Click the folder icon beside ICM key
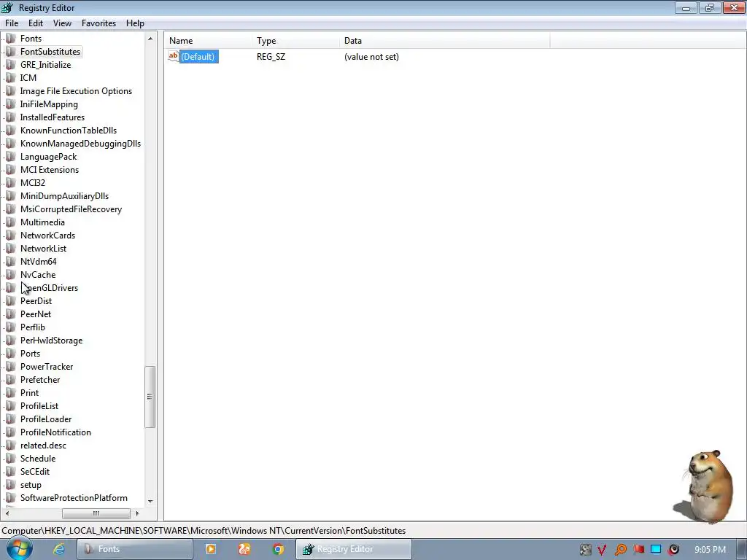 pyautogui.click(x=10, y=77)
